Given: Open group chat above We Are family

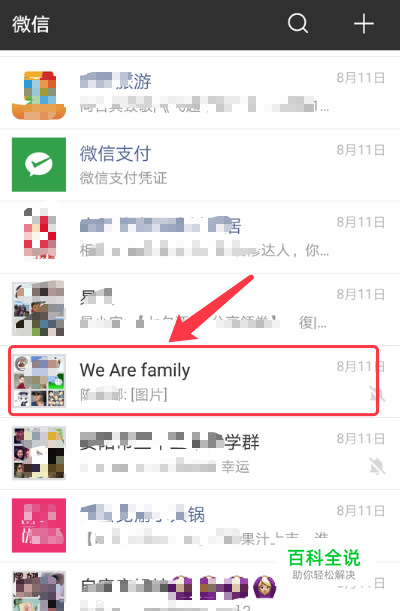Looking at the screenshot, I should point(200,309).
